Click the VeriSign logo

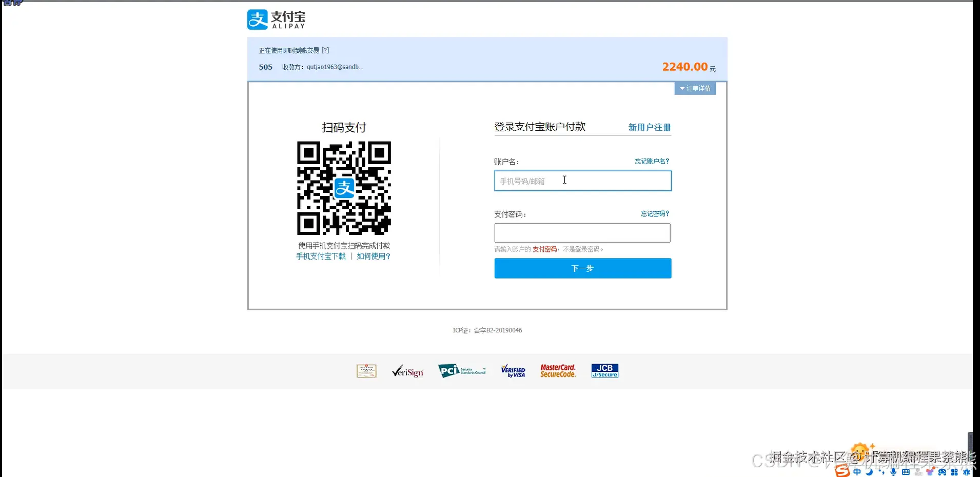(408, 371)
